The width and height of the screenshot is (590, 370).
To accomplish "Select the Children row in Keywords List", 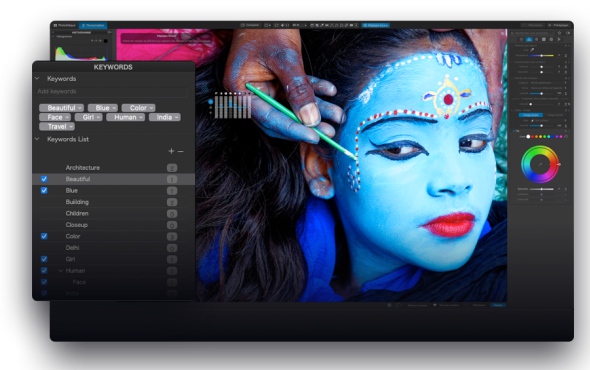I will click(x=114, y=213).
